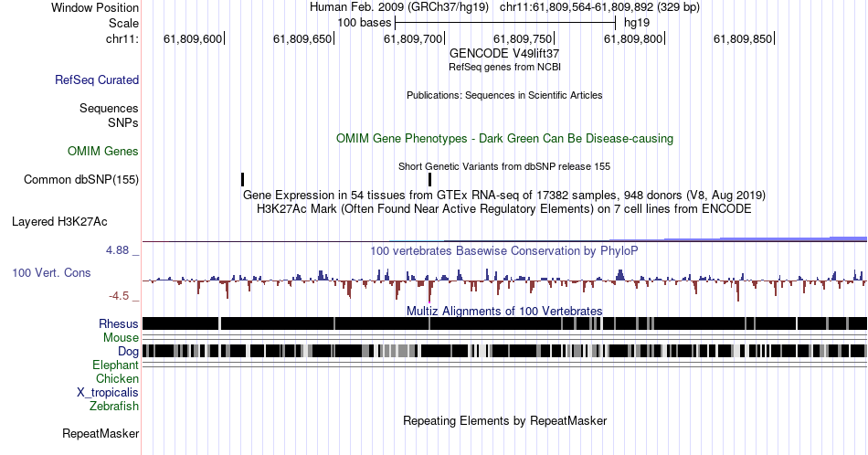This screenshot has height=455, width=868.
Task: Select the Rhesus alignment row label
Action: [x=119, y=323]
